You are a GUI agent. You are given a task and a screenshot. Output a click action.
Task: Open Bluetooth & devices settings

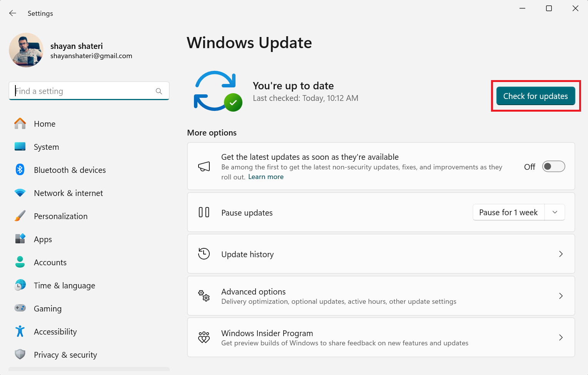click(89, 170)
